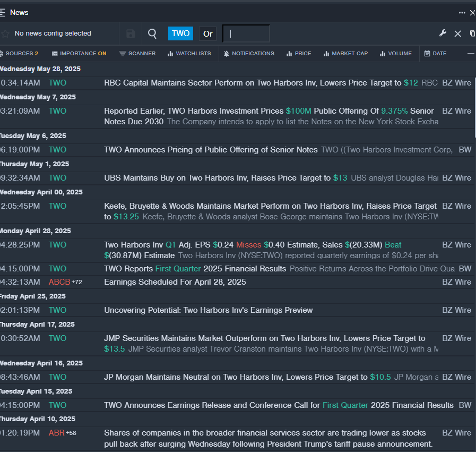Click the Wednesday May 28, 2025 date header

click(x=40, y=69)
